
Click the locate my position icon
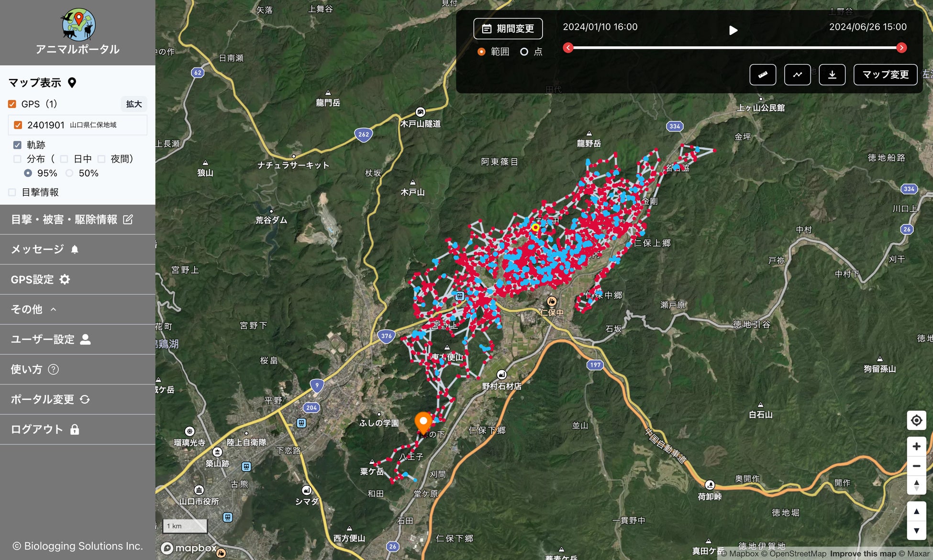(x=916, y=420)
